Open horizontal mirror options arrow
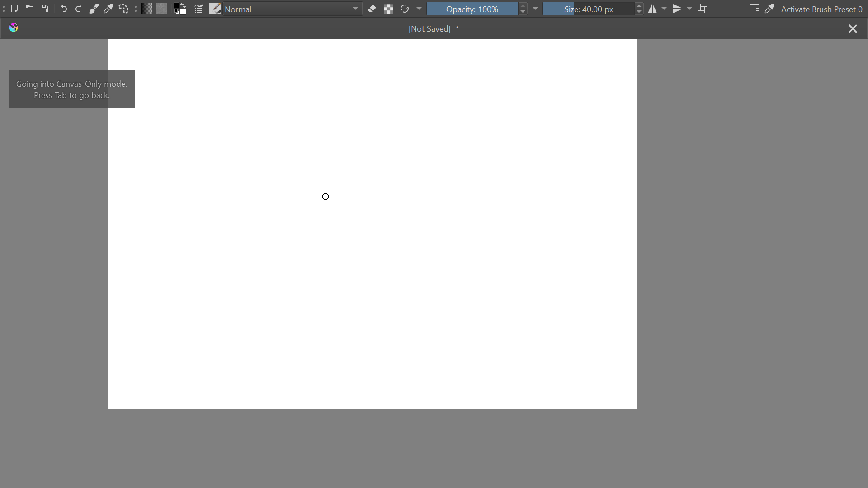Screen dimensions: 868x488 coord(664,9)
